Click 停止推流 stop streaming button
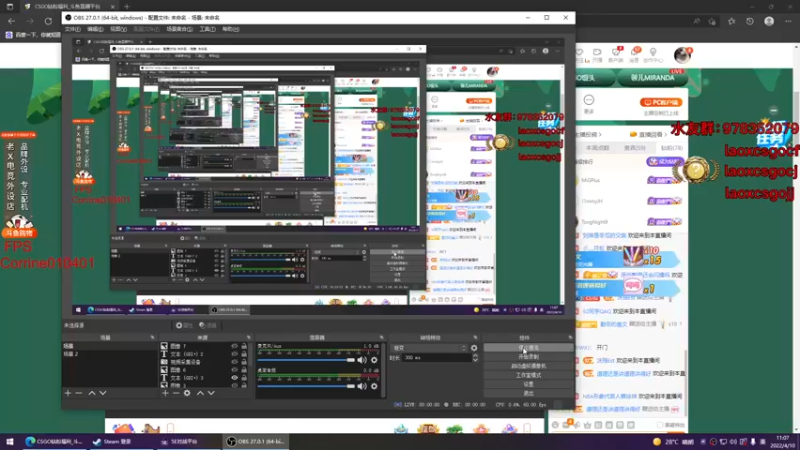800x450 pixels. tap(528, 347)
